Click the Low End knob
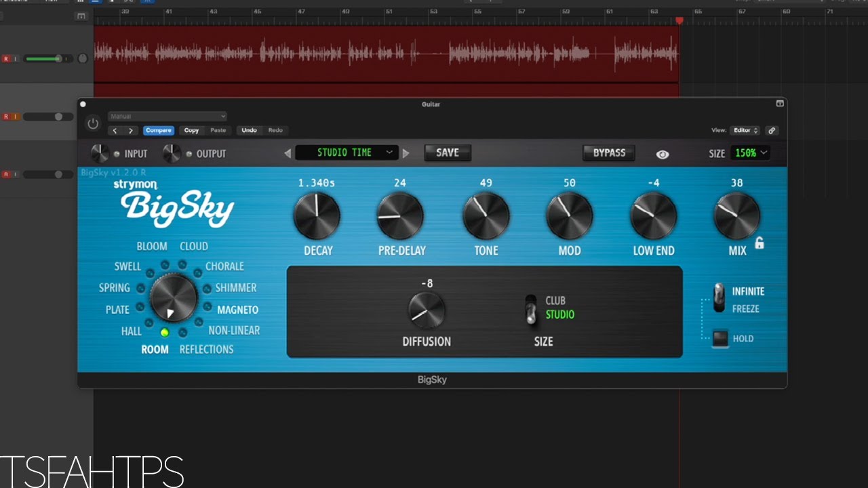868x488 pixels. pyautogui.click(x=653, y=216)
